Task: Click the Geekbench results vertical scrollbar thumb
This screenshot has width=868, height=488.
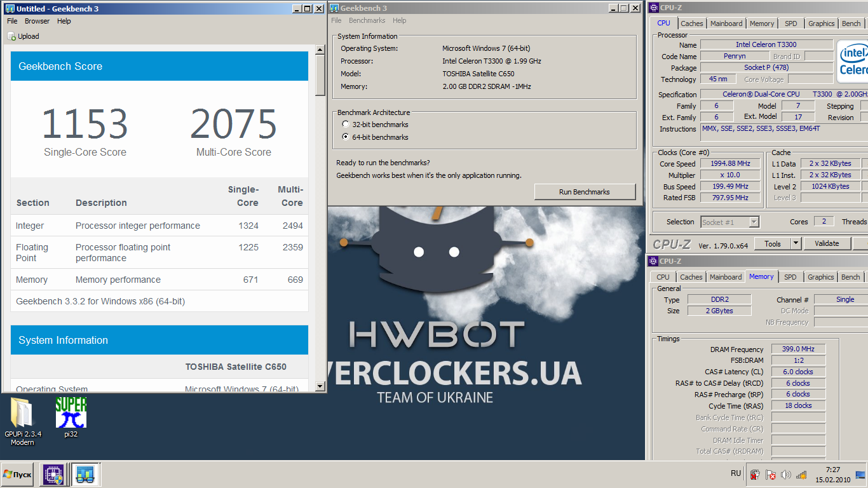Action: (x=320, y=75)
